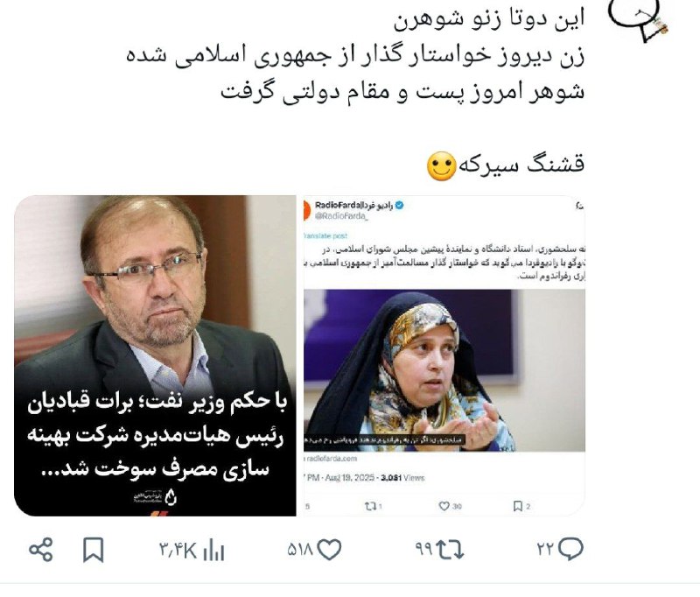Click the embedded tweet's heart icon
The width and height of the screenshot is (700, 597).
tap(444, 506)
